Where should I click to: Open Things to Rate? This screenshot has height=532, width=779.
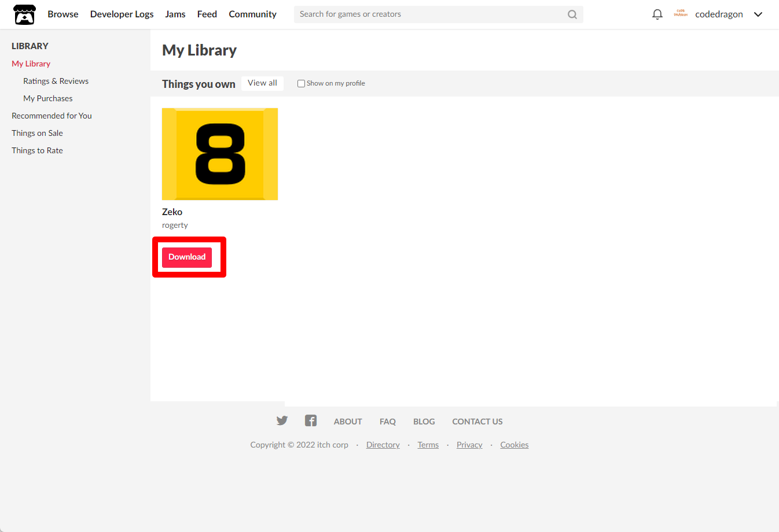click(38, 150)
